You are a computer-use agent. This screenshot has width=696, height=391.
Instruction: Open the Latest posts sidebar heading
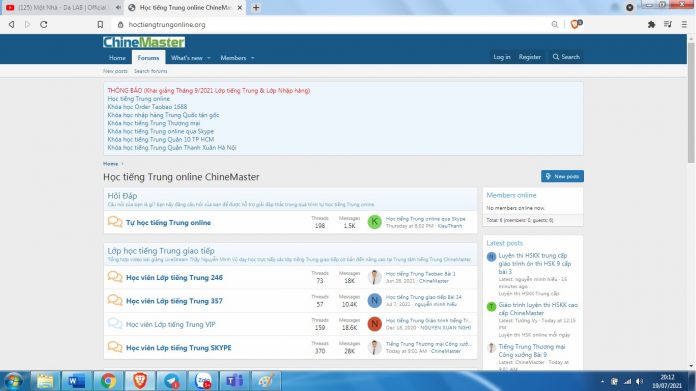click(505, 243)
